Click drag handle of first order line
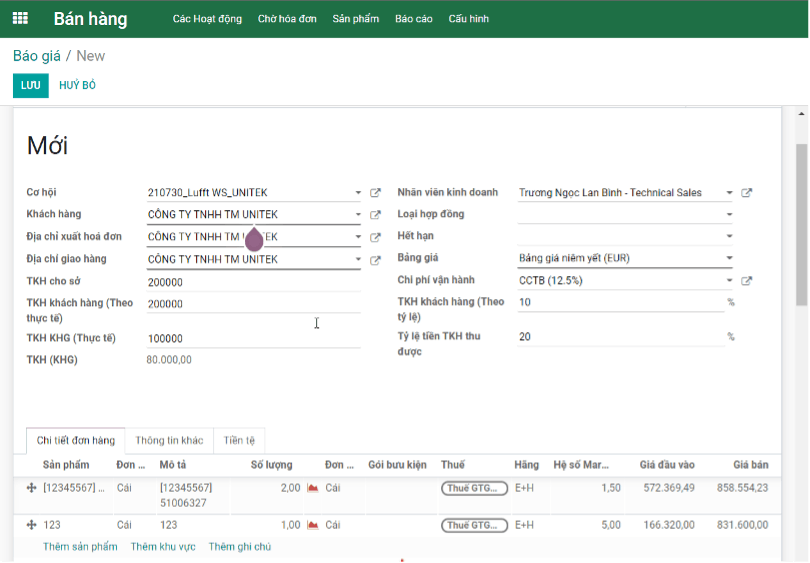This screenshot has height=563, width=810. [32, 488]
